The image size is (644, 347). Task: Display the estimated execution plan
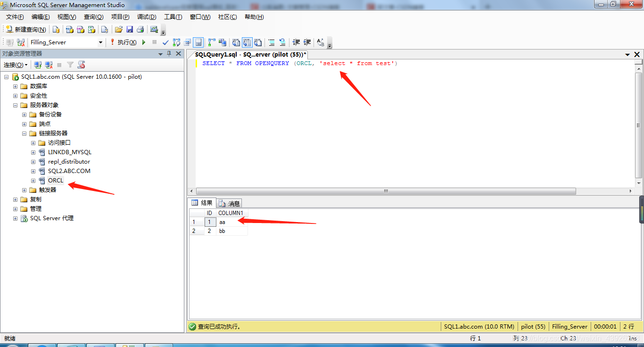(176, 42)
